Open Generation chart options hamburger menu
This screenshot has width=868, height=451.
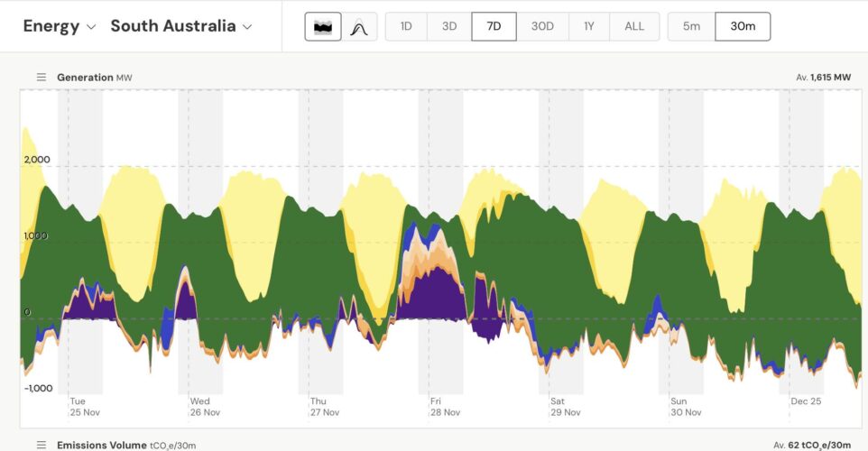41,78
